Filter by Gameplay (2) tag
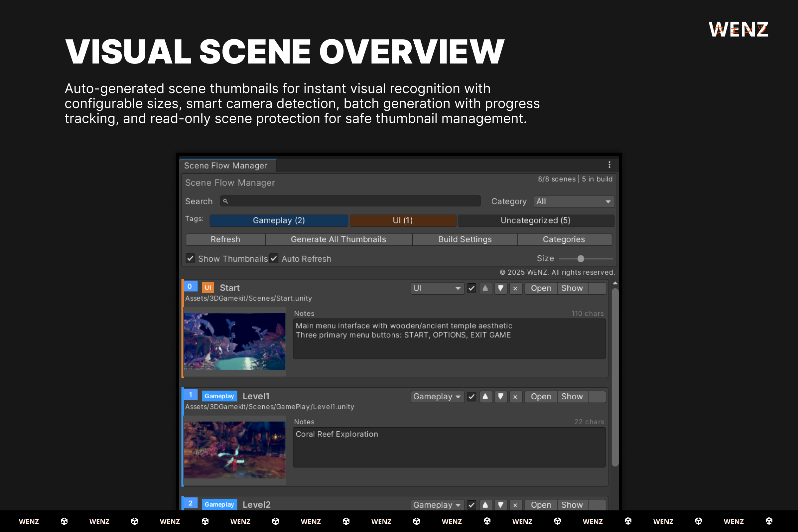798x532 pixels. 279,220
